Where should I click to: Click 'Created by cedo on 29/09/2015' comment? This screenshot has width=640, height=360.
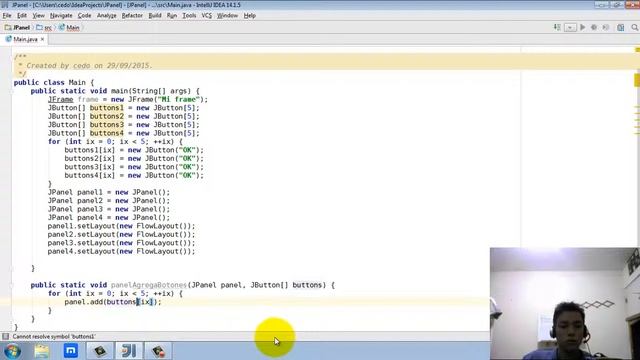89,65
